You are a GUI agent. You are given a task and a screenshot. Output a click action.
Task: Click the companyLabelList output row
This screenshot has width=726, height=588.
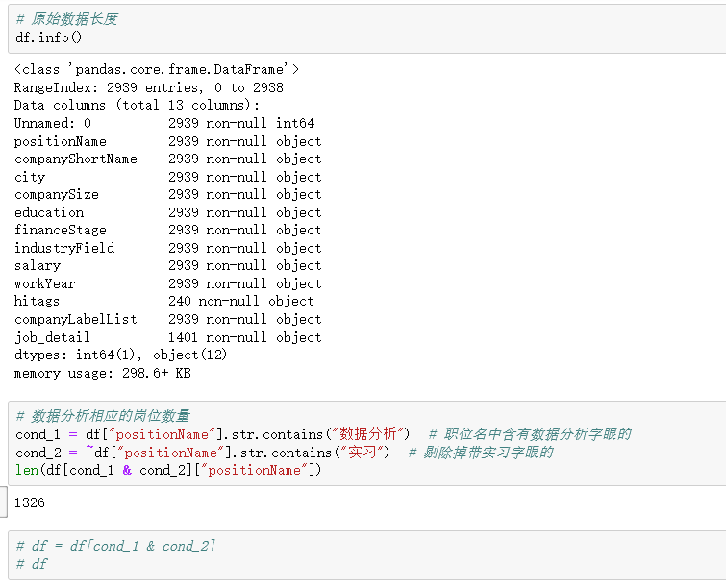point(167,320)
